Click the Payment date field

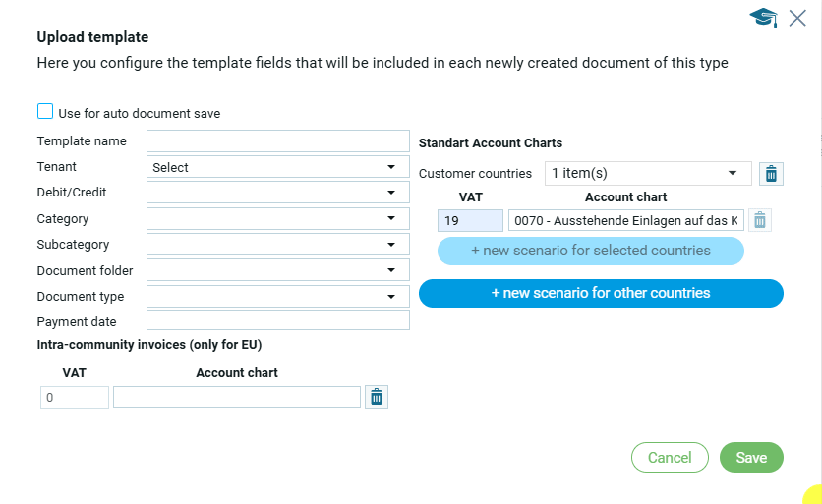pyautogui.click(x=277, y=321)
